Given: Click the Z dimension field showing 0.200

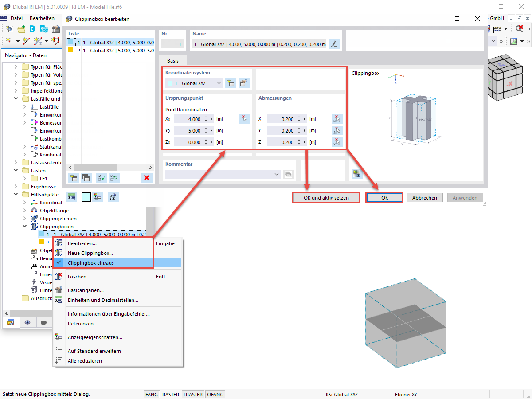Looking at the screenshot, I should pyautogui.click(x=282, y=142).
